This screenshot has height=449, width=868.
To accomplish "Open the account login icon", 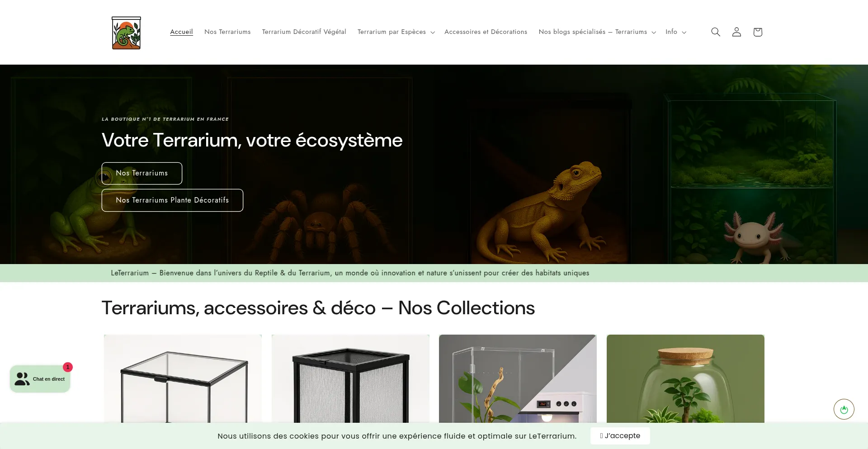I will tap(736, 32).
